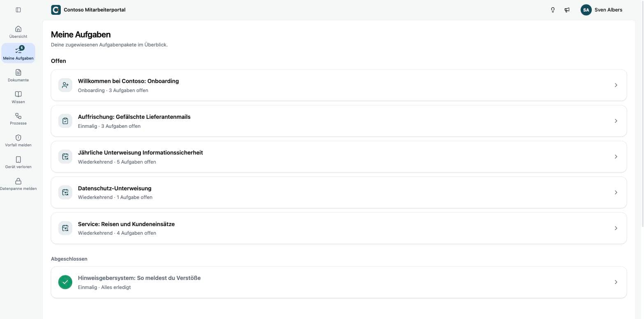Open Service: Reisen und Kundeneinsätze title

tap(126, 224)
